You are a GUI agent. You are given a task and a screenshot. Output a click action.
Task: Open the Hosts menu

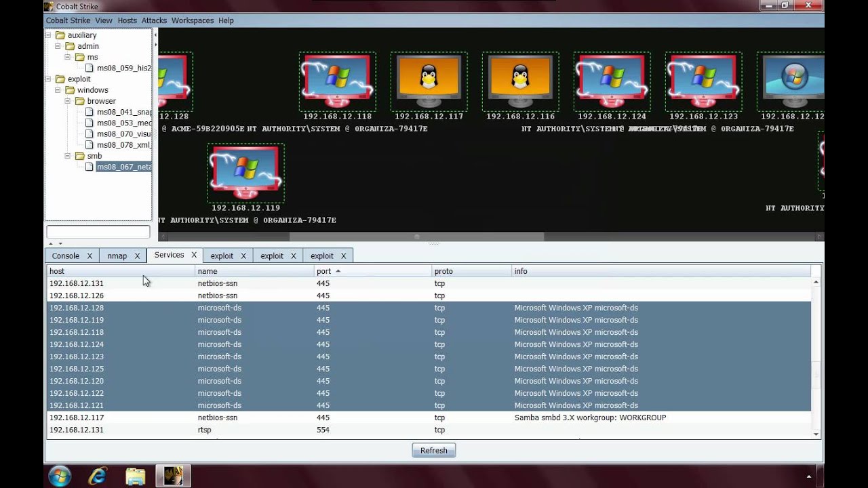click(x=127, y=20)
